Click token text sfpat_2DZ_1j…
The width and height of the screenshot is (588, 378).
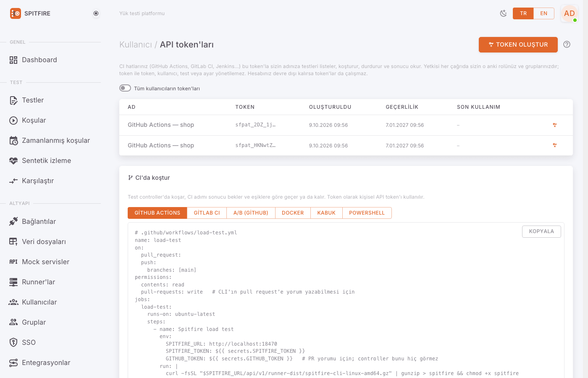click(255, 125)
